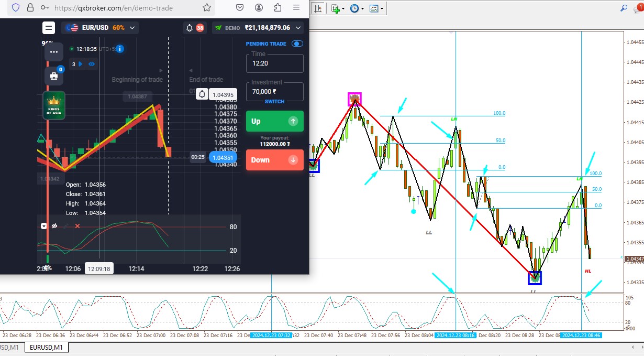Click the server time 12:18:35
Viewport: 644px width, 356px height.
pos(86,49)
